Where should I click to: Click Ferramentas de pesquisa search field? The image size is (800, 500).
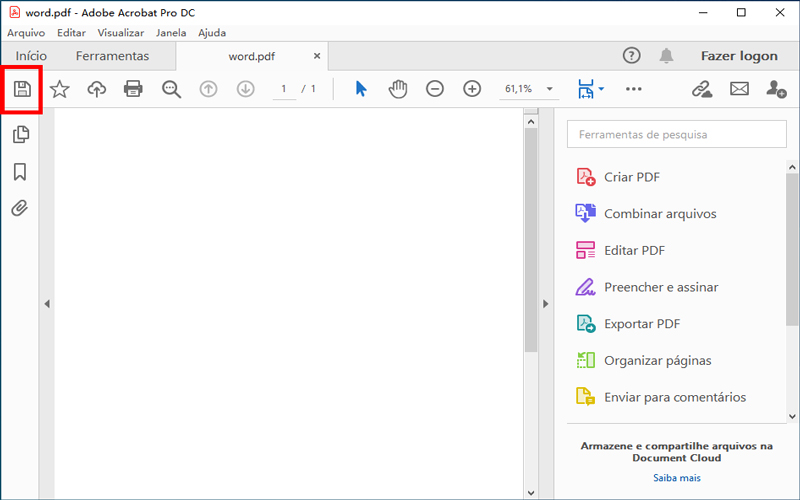(x=677, y=134)
